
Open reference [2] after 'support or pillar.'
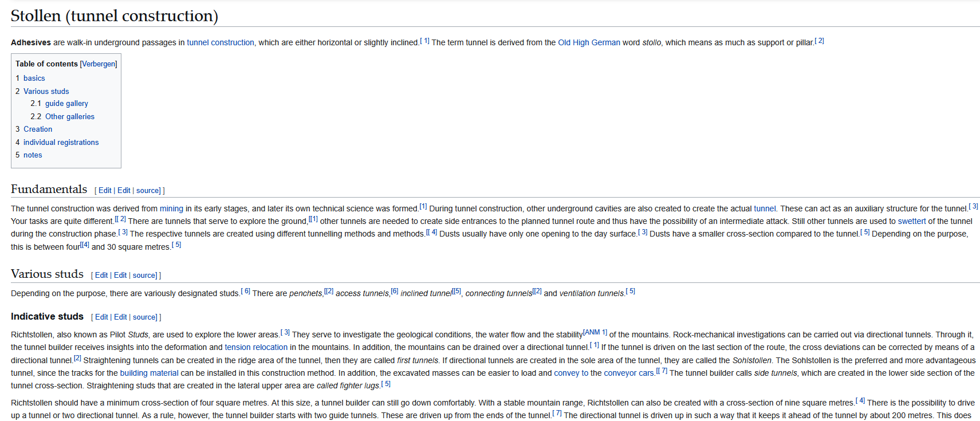(819, 41)
